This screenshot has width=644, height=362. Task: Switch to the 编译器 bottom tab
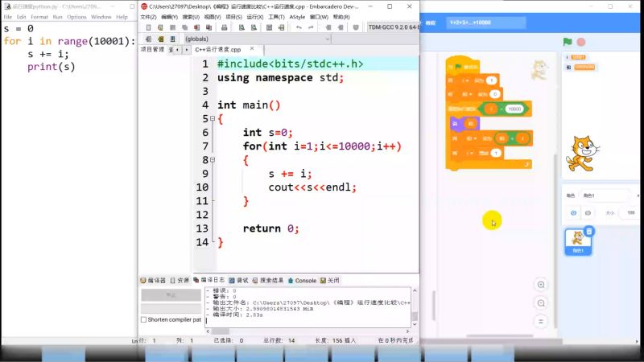(x=153, y=280)
